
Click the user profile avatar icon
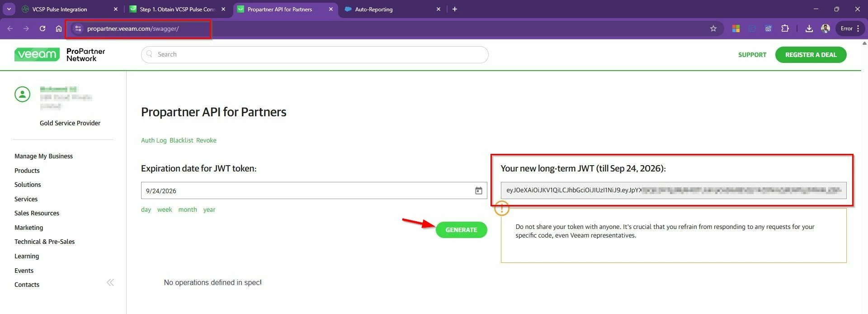tap(22, 94)
